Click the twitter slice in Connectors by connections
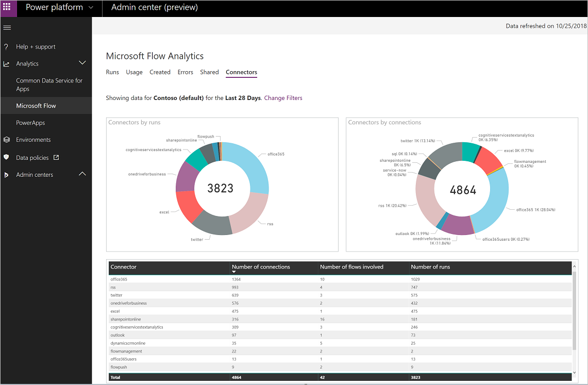 coord(446,154)
